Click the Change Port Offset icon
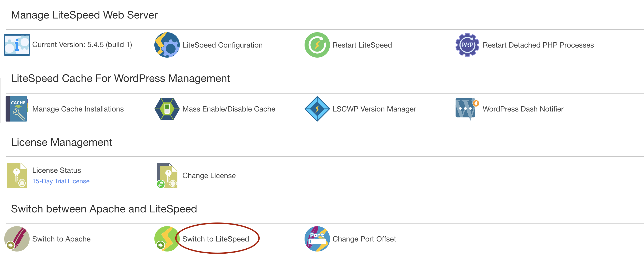This screenshot has height=279, width=644. point(317,239)
